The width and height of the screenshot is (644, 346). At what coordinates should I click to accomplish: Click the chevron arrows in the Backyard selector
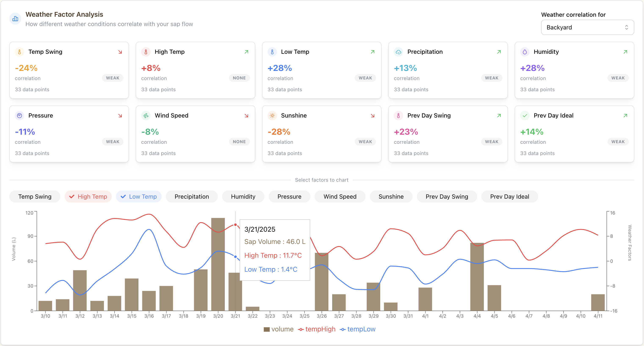coord(626,27)
